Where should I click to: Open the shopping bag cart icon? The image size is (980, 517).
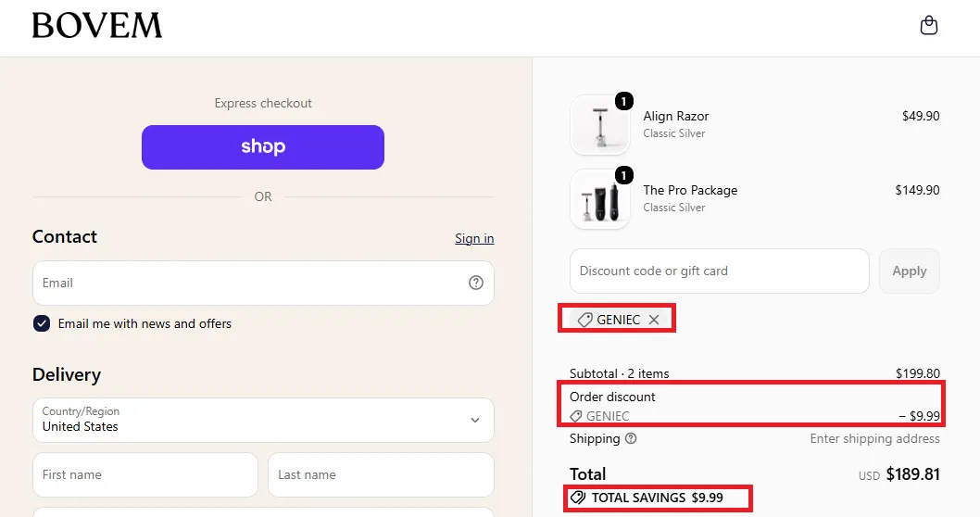[x=929, y=26]
